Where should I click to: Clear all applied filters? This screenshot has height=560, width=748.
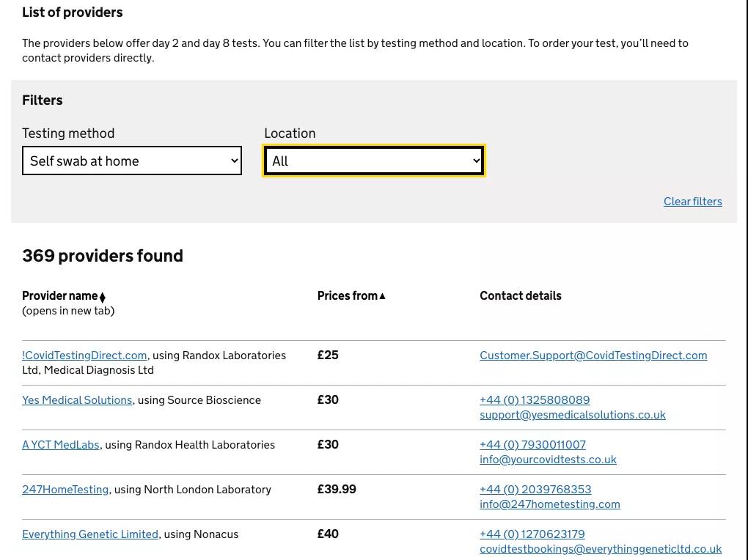pyautogui.click(x=693, y=202)
